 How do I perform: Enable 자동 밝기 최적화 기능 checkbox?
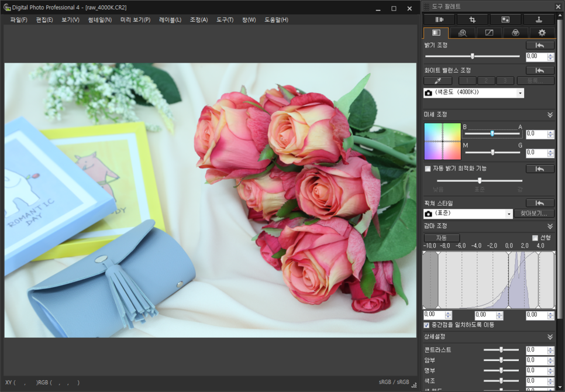click(428, 169)
